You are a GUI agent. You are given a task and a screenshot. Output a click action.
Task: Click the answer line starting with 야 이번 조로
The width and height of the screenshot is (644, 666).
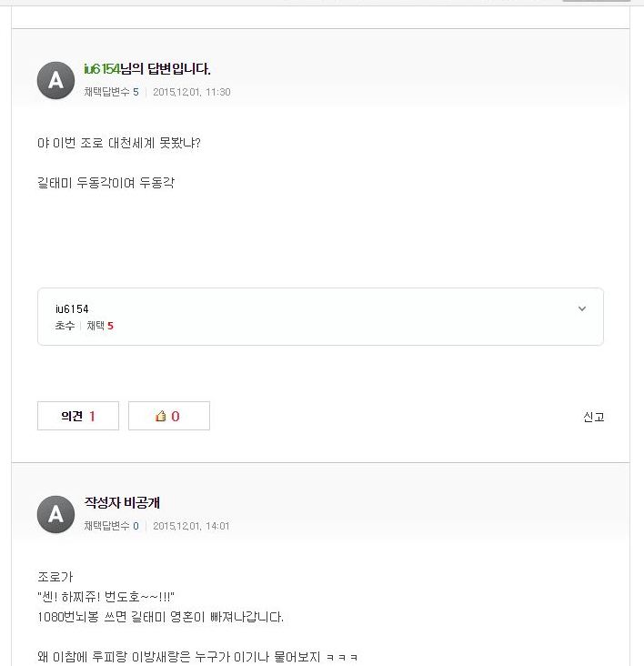point(119,143)
